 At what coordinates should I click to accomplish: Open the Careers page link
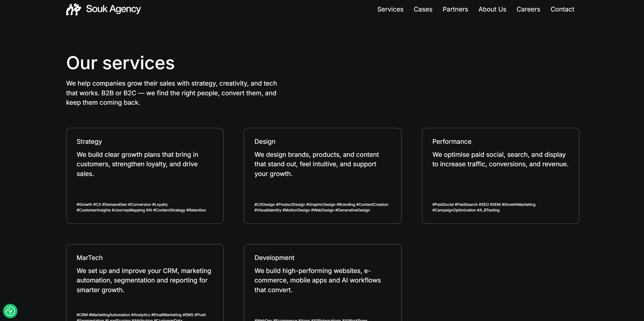pos(528,9)
